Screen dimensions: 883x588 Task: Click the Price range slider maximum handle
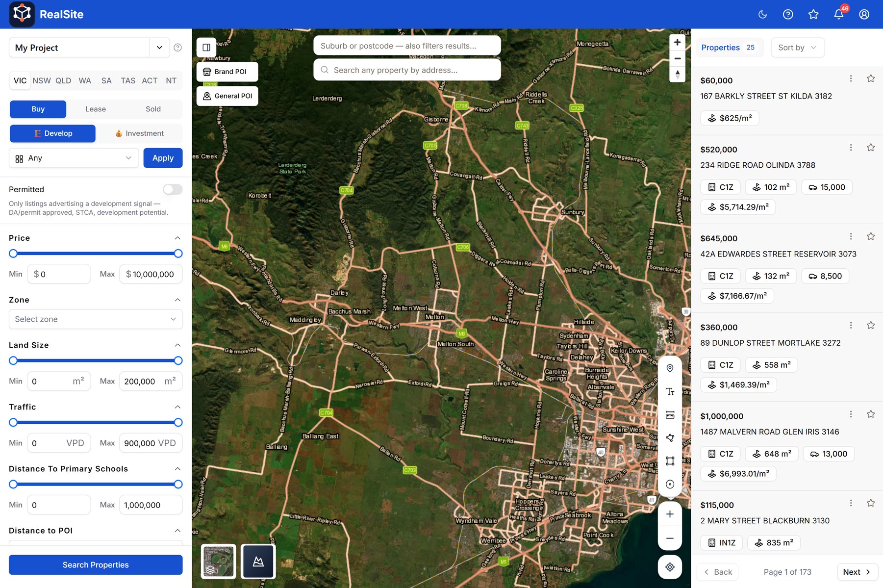178,254
